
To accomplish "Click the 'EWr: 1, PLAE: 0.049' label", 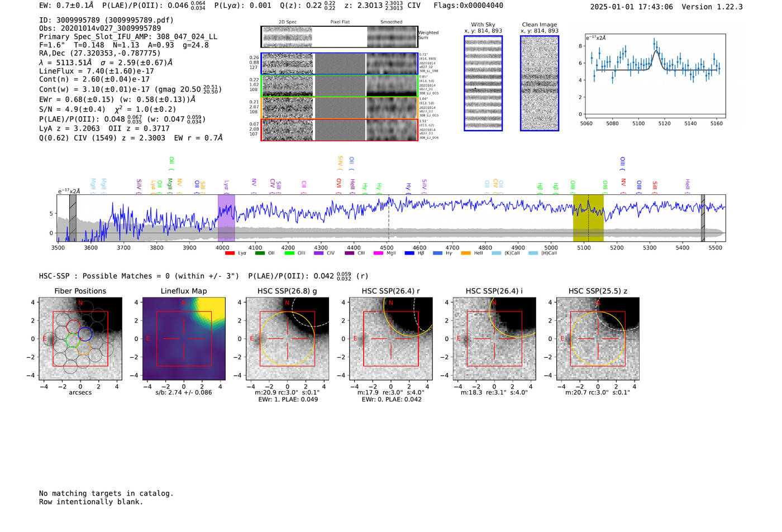I will [288, 399].
